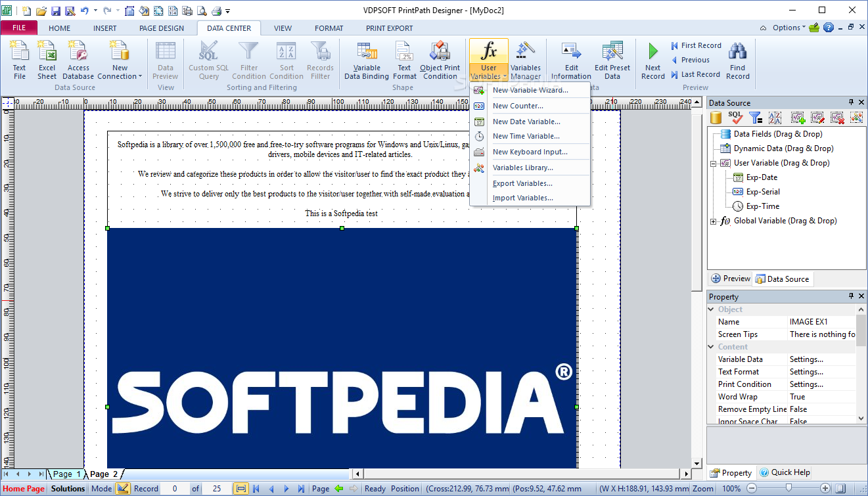Open undo history dropdown arrow

pos(96,11)
